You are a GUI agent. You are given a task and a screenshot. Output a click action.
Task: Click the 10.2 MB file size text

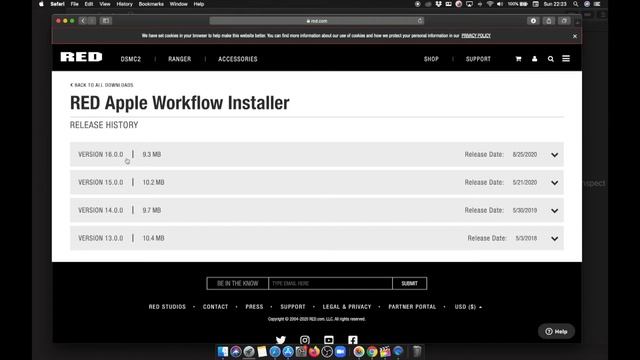[x=153, y=182]
